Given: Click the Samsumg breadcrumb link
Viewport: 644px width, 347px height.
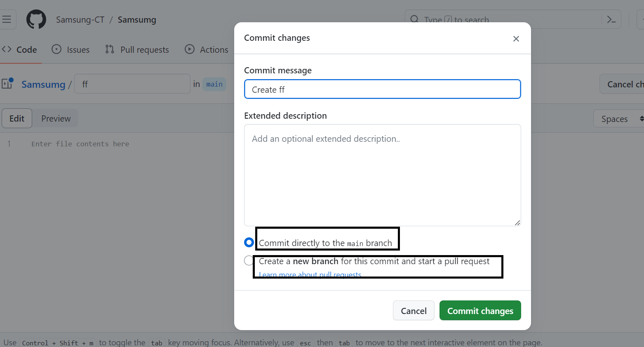Looking at the screenshot, I should coord(43,84).
